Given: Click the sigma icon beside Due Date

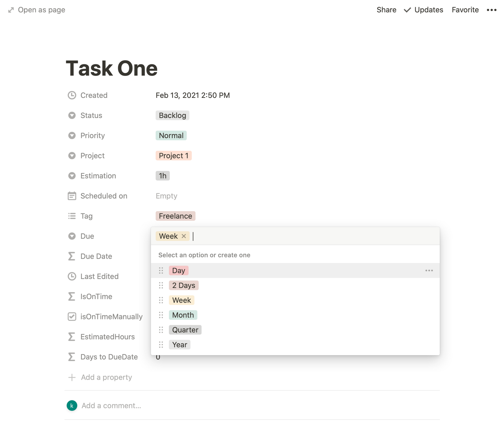Looking at the screenshot, I should 72,256.
